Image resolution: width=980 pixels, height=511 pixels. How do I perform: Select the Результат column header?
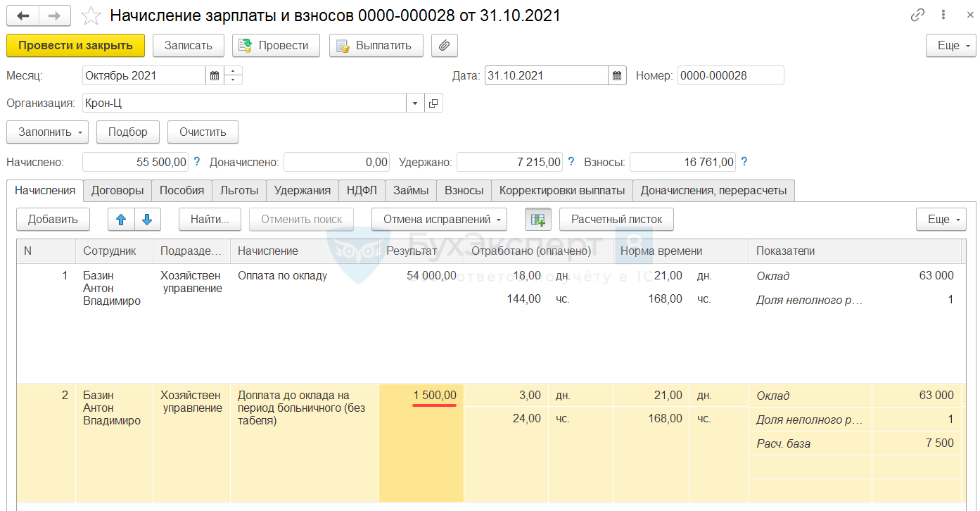[x=421, y=251]
